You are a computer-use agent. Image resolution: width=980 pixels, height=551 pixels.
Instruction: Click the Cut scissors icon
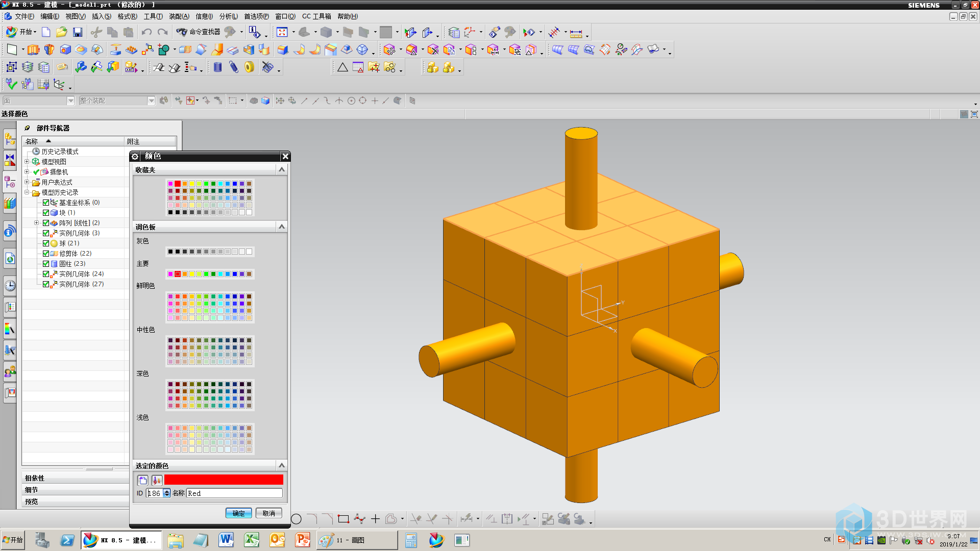[x=96, y=32]
